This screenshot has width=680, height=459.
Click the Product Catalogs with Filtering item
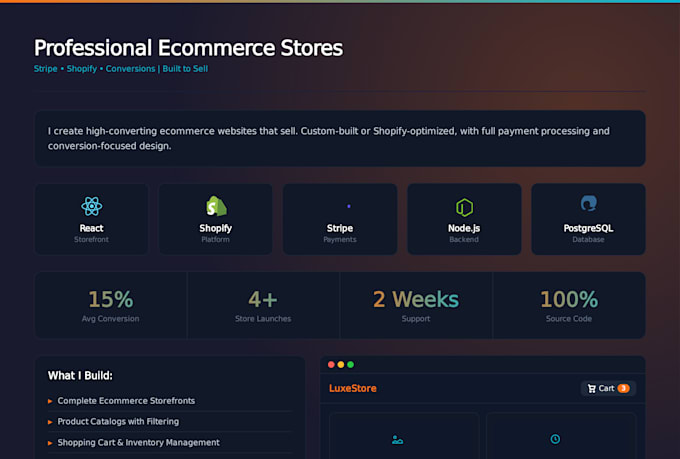point(118,422)
